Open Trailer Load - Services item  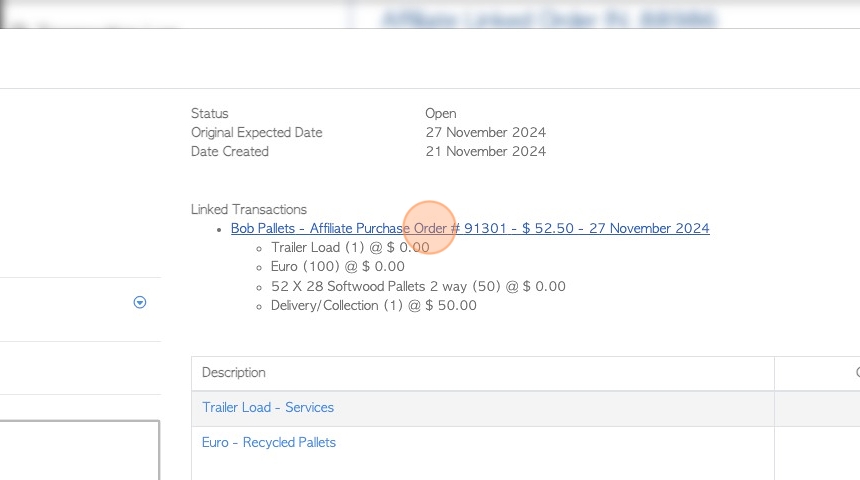click(268, 408)
